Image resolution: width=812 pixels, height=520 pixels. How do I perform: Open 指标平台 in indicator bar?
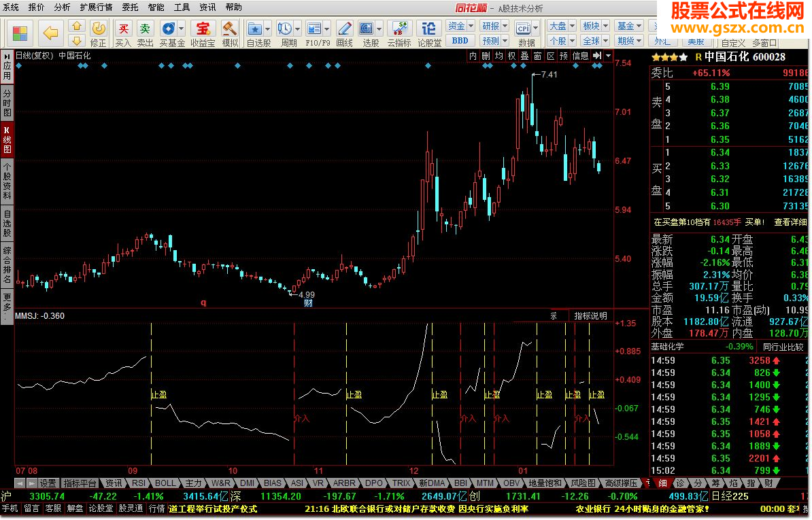pos(80,484)
